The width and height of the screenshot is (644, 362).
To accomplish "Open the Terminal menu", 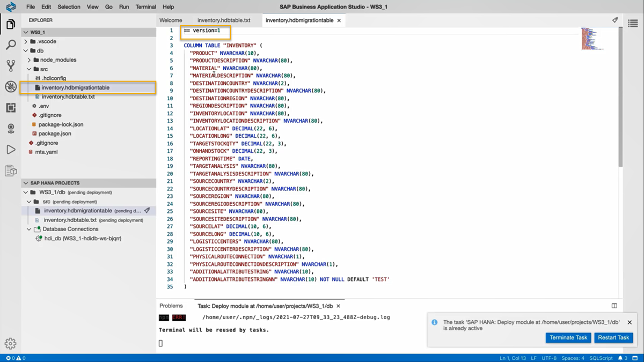I will pos(145,7).
